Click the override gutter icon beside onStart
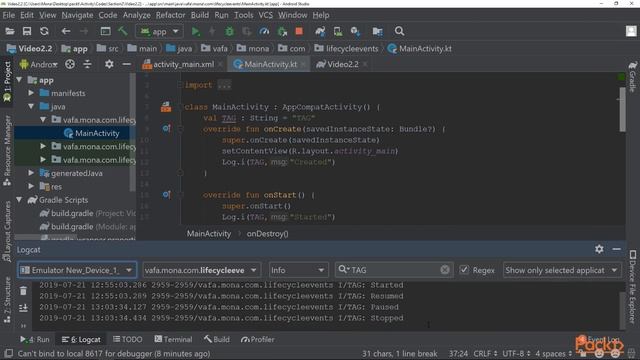640x360 pixels. (166, 195)
